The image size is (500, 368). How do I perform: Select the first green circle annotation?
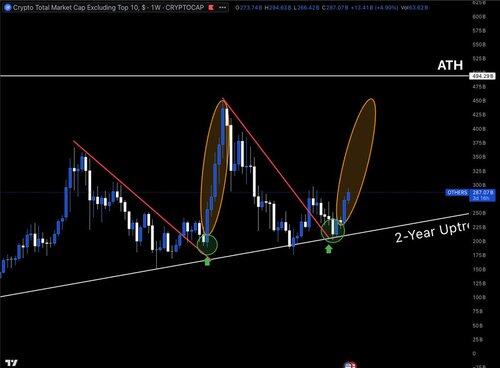click(207, 245)
